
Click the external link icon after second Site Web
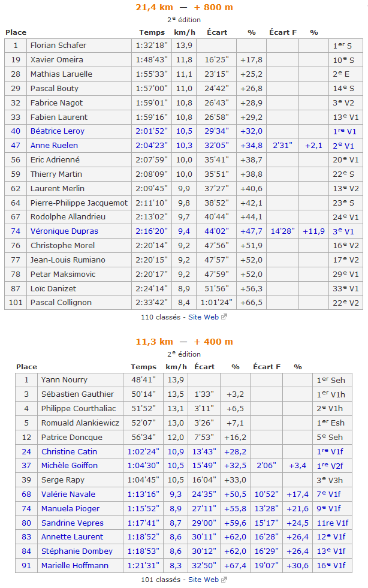pos(224,580)
